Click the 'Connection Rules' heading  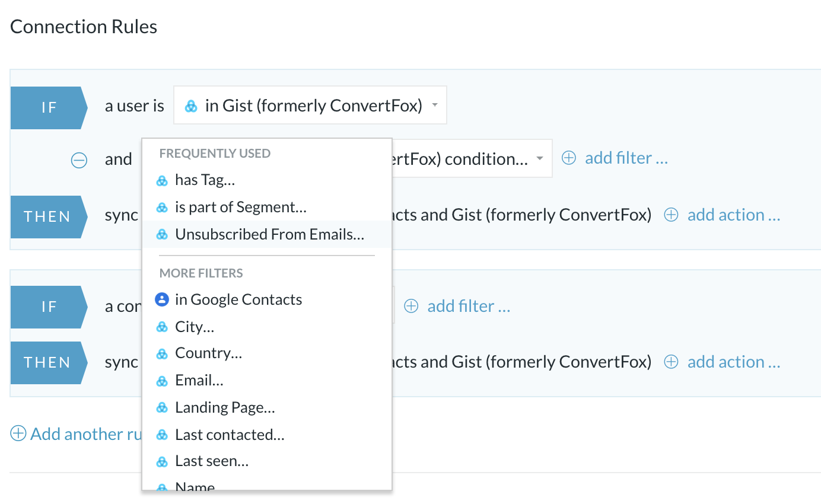tap(84, 27)
